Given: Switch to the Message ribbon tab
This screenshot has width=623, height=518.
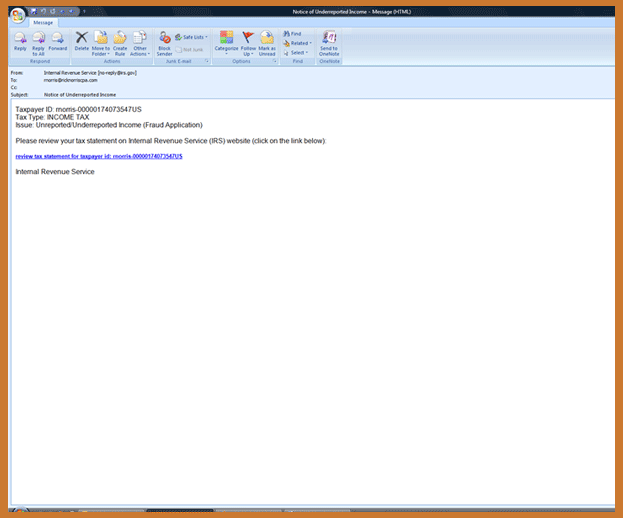Looking at the screenshot, I should tap(43, 21).
